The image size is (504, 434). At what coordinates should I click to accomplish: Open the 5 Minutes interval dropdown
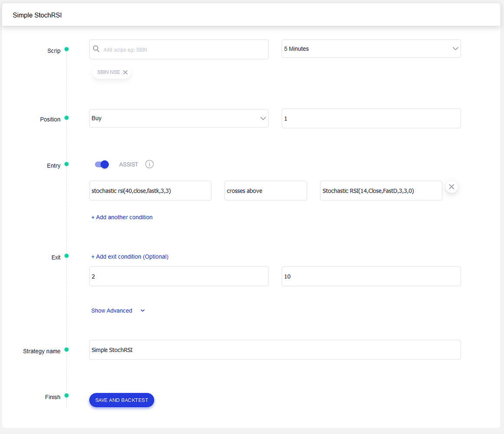click(371, 49)
